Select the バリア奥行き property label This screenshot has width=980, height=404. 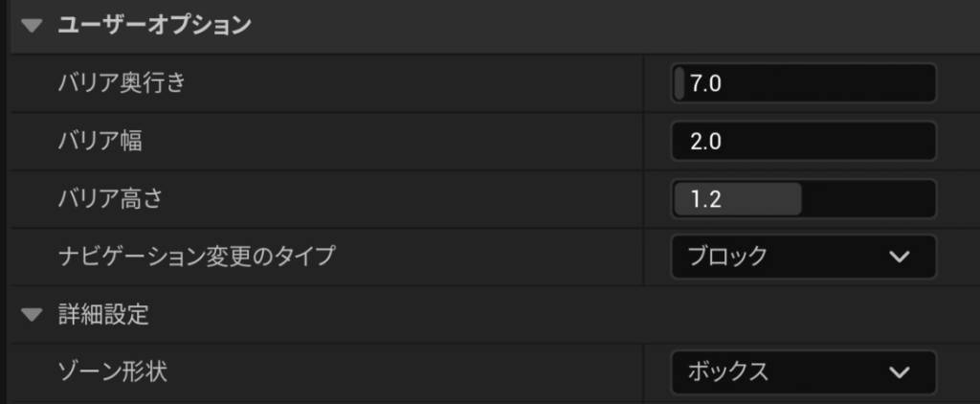point(122,83)
